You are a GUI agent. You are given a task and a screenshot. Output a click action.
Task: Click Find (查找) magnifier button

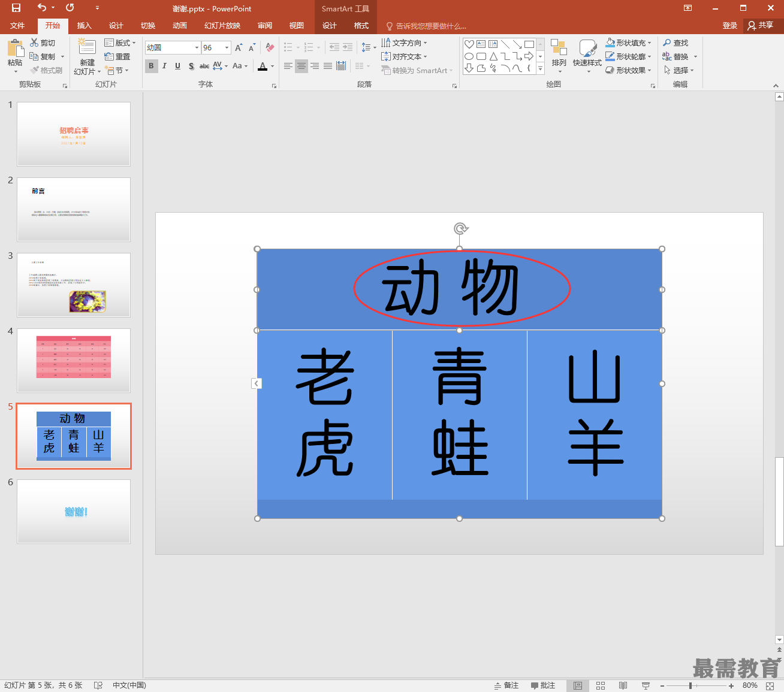point(676,43)
